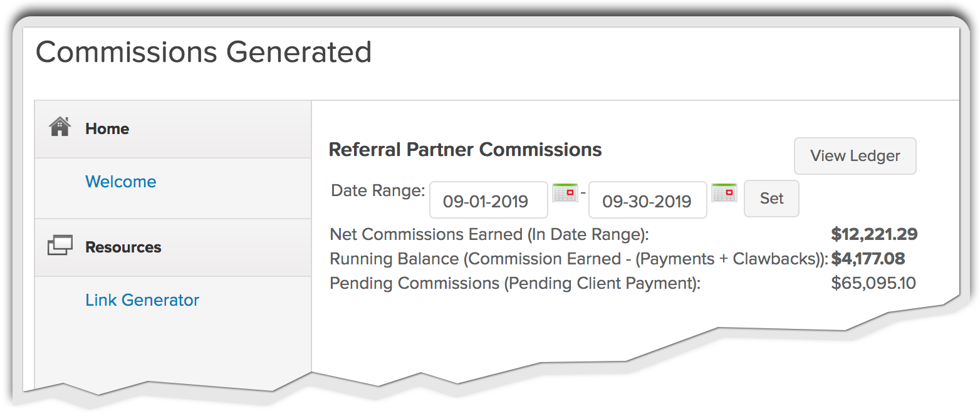Click the Commissions Generated page title
Screen dimensions: 980x416
click(204, 52)
